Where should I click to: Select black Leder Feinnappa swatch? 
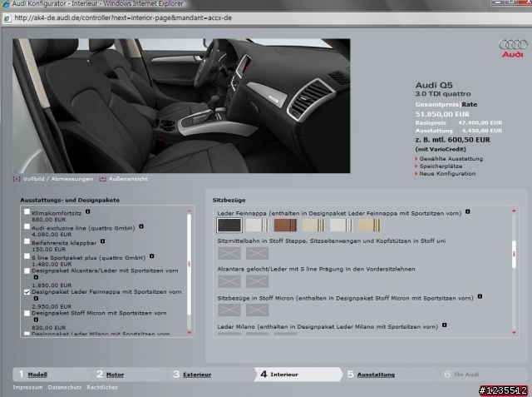tap(229, 226)
